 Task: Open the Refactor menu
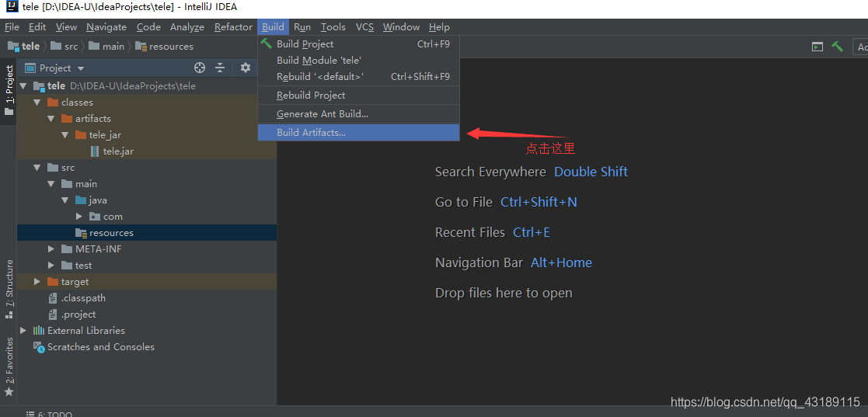233,26
